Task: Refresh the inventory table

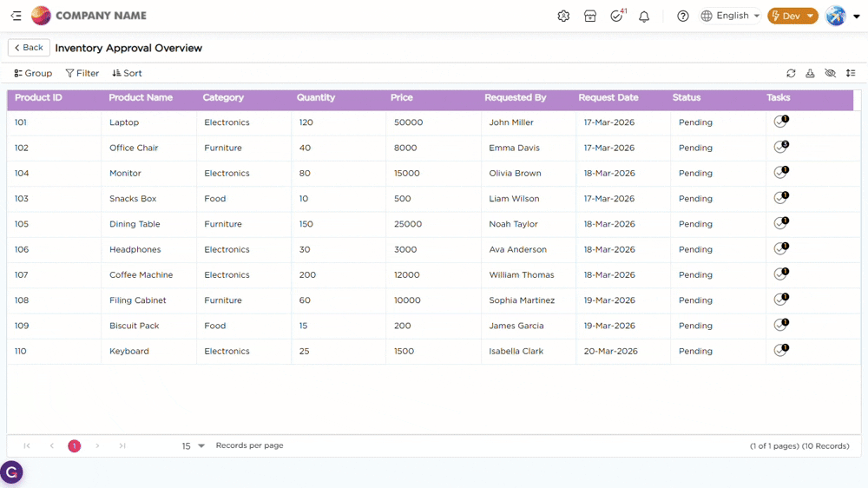Action: pyautogui.click(x=791, y=74)
